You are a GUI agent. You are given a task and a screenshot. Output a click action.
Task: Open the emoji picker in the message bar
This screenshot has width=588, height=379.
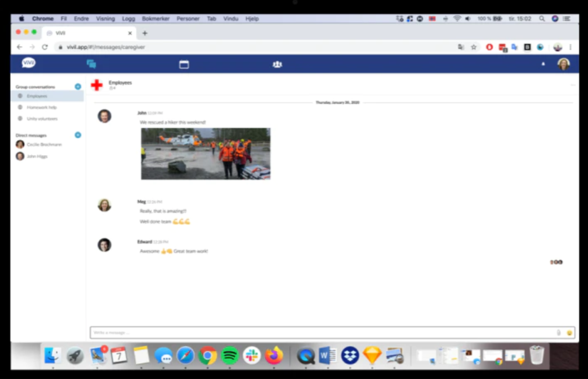click(x=569, y=333)
